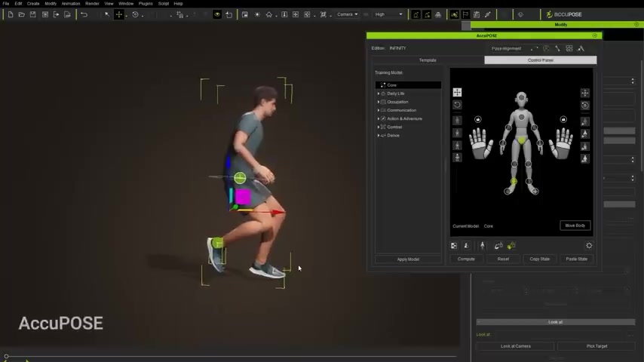The height and width of the screenshot is (362, 644).
Task: Click the green highlighted icon below viewport
Action: 511,246
